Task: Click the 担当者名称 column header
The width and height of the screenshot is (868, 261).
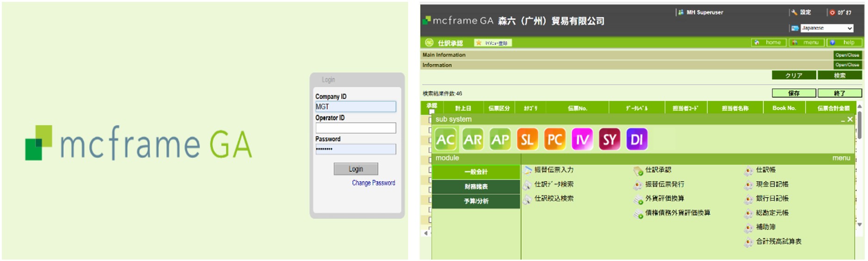Action: coord(735,108)
